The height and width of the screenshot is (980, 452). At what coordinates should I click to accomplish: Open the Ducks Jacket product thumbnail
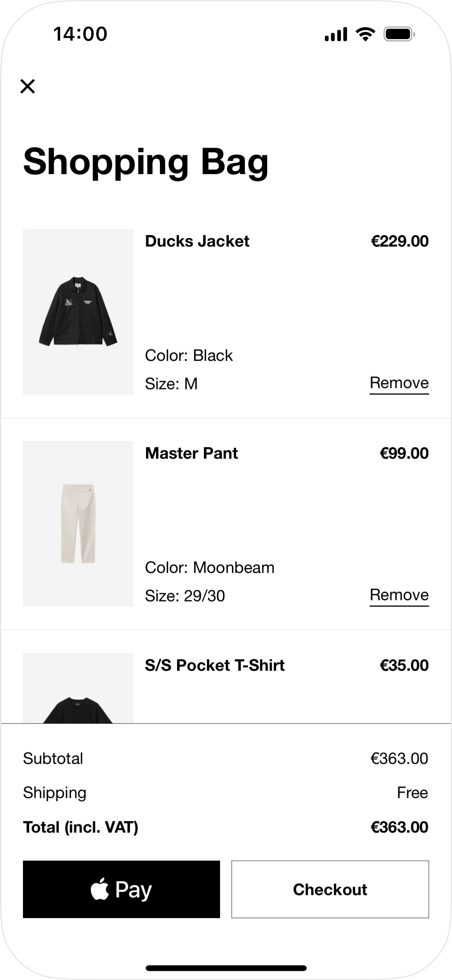78,311
